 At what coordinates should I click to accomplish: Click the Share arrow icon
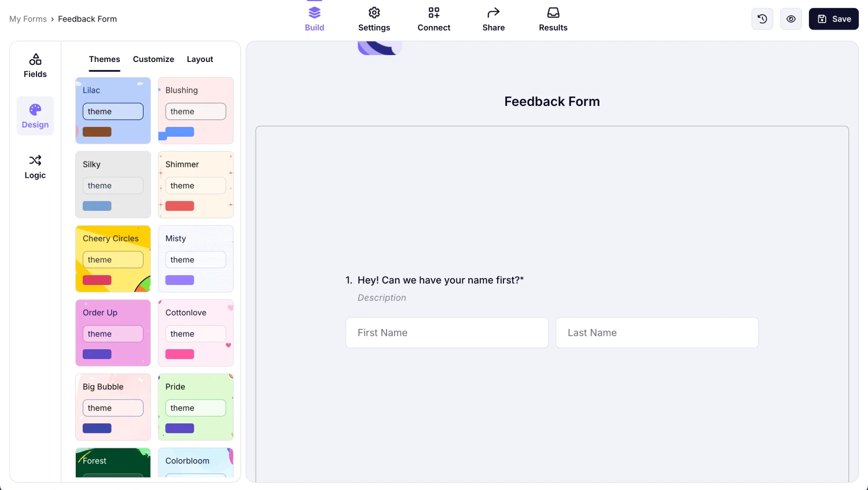(x=494, y=13)
